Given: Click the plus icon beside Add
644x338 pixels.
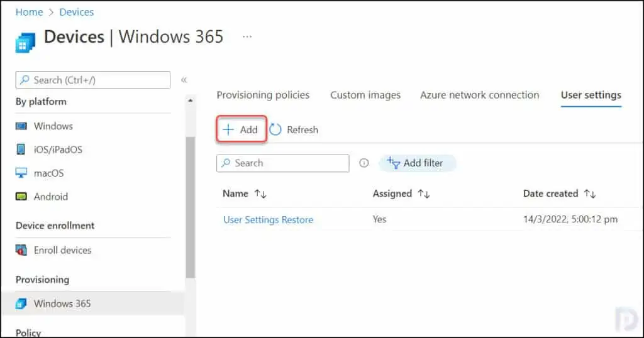Looking at the screenshot, I should point(228,129).
